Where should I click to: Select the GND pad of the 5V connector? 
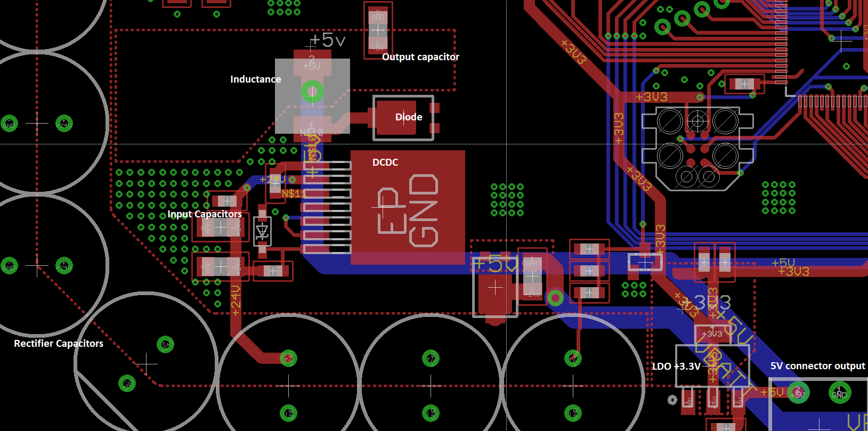coord(839,393)
